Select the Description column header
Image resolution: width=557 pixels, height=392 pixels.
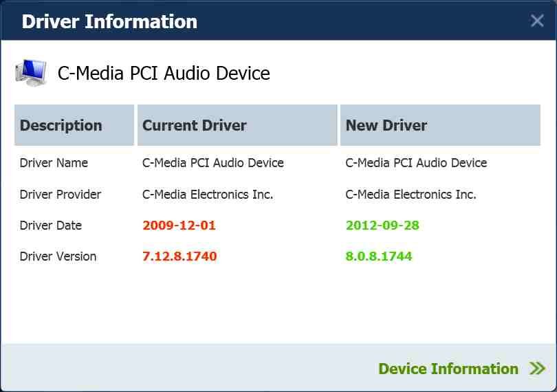click(x=61, y=125)
